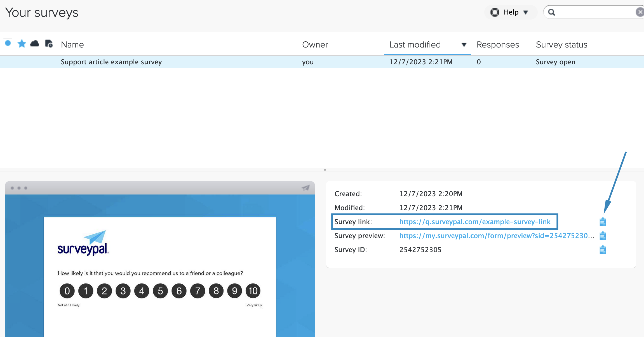The width and height of the screenshot is (644, 337).
Task: Copy the survey link to clipboard
Action: pyautogui.click(x=603, y=222)
